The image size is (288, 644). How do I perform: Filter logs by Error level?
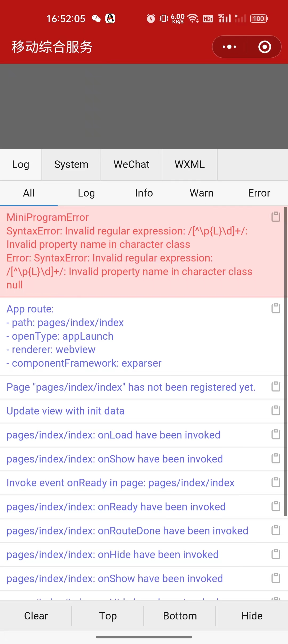pyautogui.click(x=259, y=193)
